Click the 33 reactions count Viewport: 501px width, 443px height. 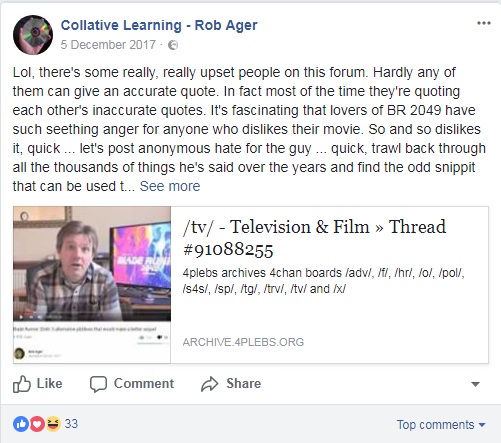point(71,424)
